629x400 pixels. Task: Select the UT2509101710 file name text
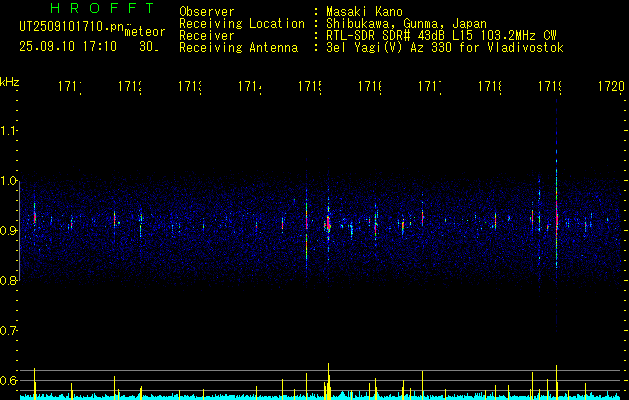tap(72, 27)
